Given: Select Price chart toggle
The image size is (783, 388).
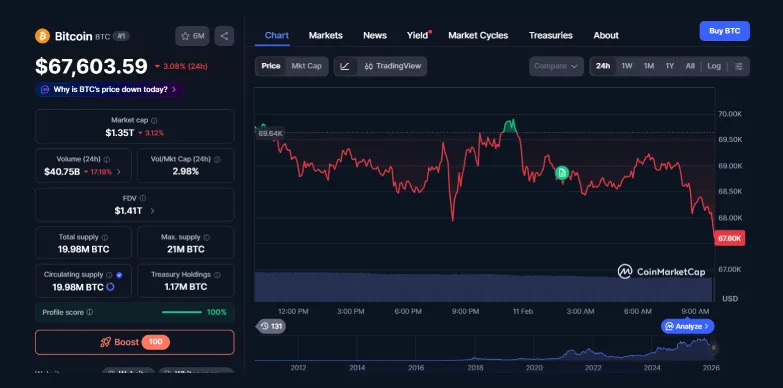Looking at the screenshot, I should coord(271,66).
